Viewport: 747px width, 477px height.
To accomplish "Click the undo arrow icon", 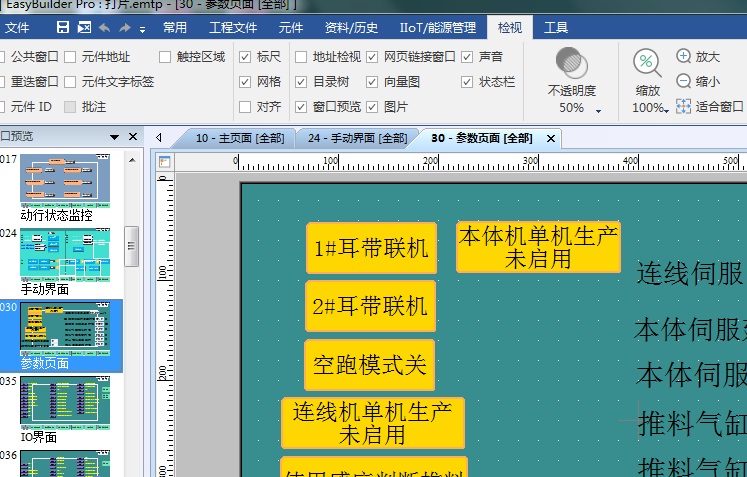I will [x=104, y=27].
